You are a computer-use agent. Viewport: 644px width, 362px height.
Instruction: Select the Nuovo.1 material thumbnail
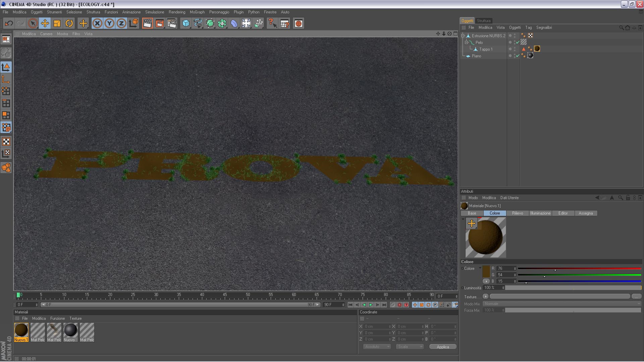pyautogui.click(x=21, y=330)
